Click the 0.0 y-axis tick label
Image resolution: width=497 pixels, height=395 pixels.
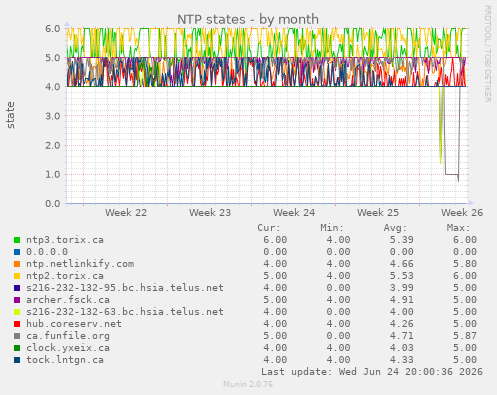pos(53,203)
